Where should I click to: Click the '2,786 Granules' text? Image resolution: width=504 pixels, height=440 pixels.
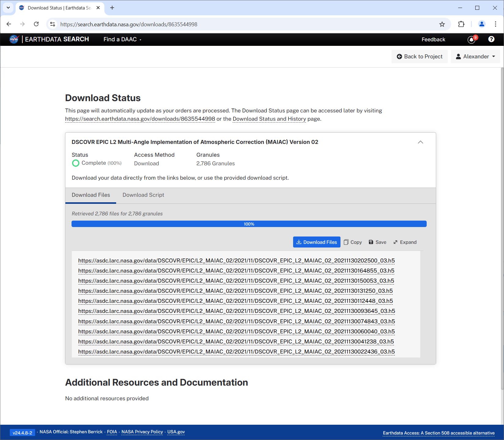pos(215,163)
